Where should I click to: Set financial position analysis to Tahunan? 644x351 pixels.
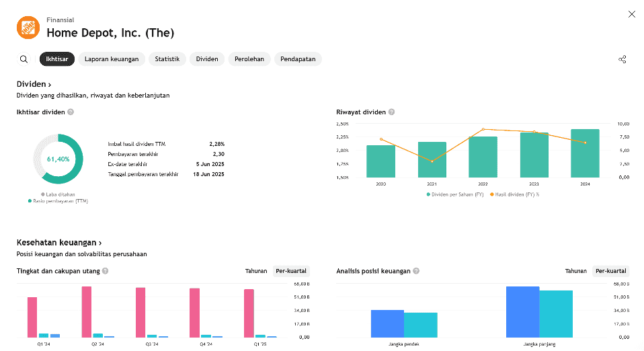[x=575, y=271]
